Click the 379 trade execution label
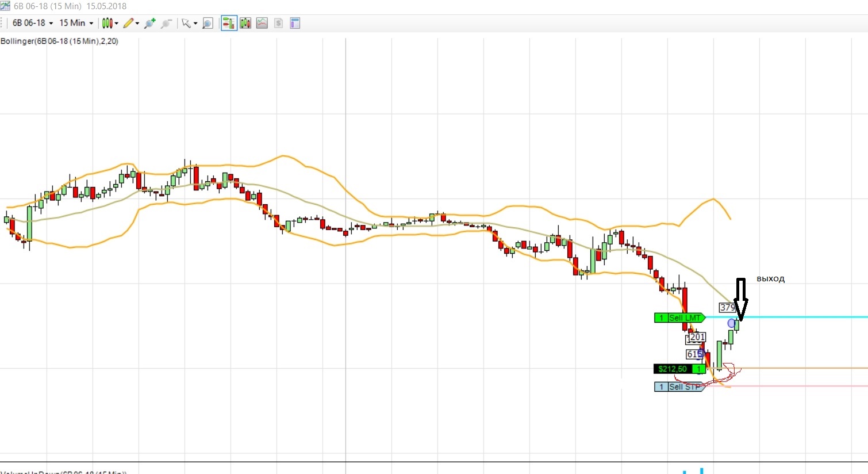 [x=728, y=307]
